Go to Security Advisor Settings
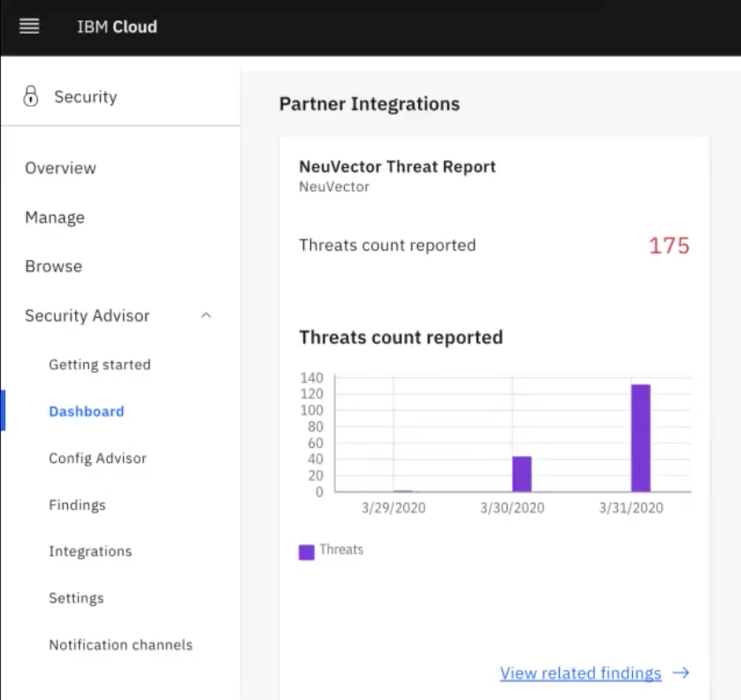 pos(76,597)
